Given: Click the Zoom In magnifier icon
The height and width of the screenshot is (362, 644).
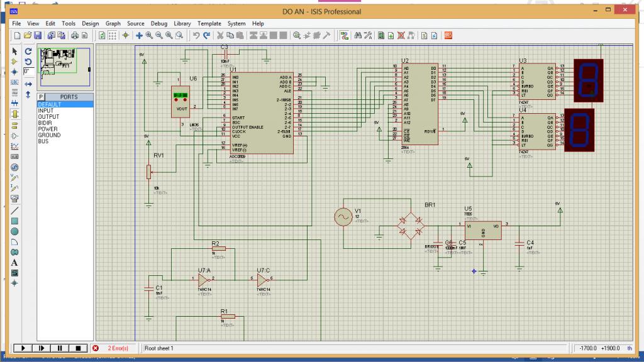Looking at the screenshot, I should coord(149,35).
